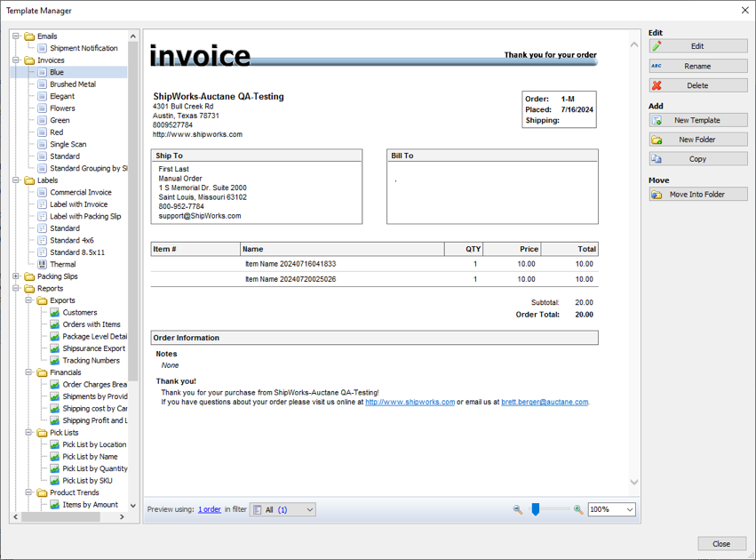Select the Pick List by SKU icon

55,480
